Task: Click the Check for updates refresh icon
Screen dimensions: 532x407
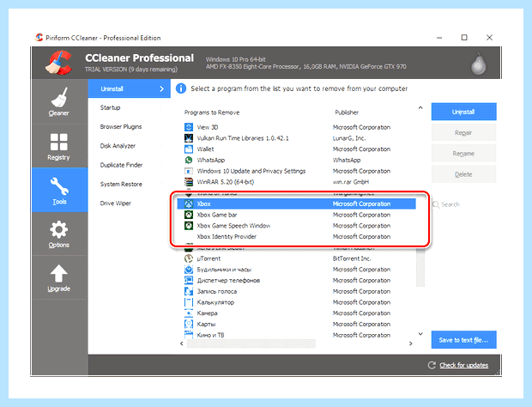Action: pyautogui.click(x=432, y=365)
